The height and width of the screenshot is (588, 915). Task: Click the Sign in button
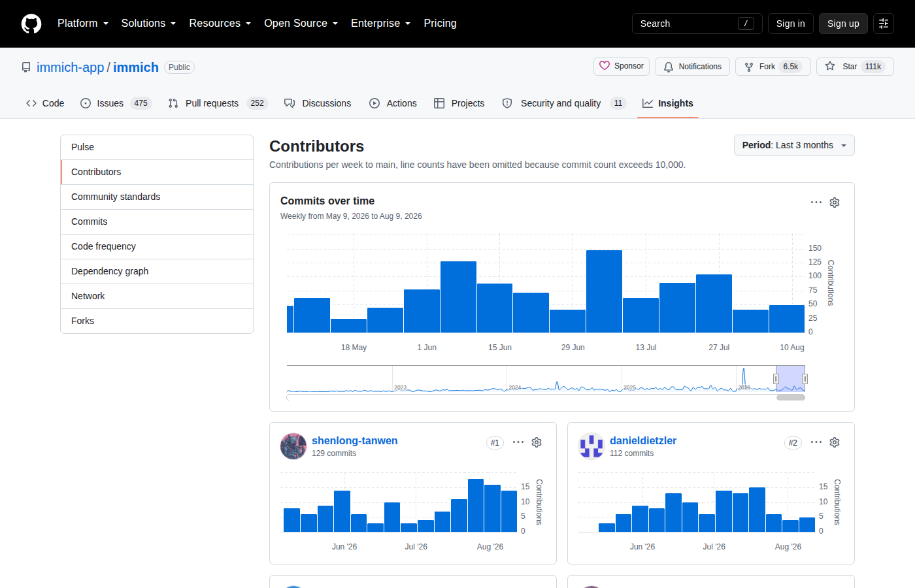(x=790, y=24)
